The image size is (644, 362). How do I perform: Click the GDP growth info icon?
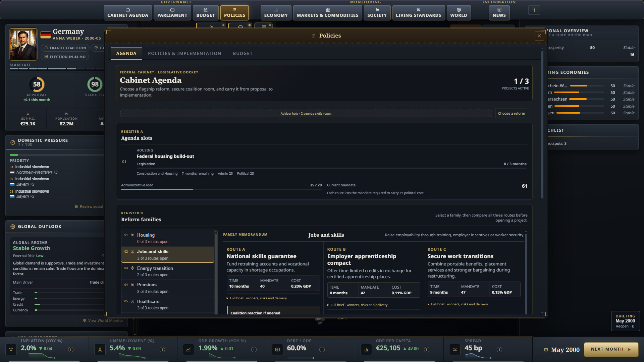pyautogui.click(x=254, y=350)
